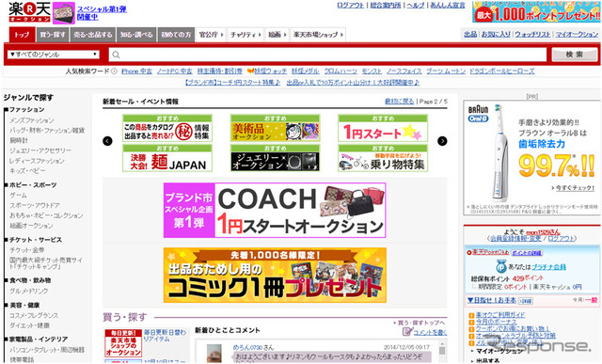The width and height of the screenshot is (602, 364).
Task: Open the お気に入り link
Action: pos(496,34)
